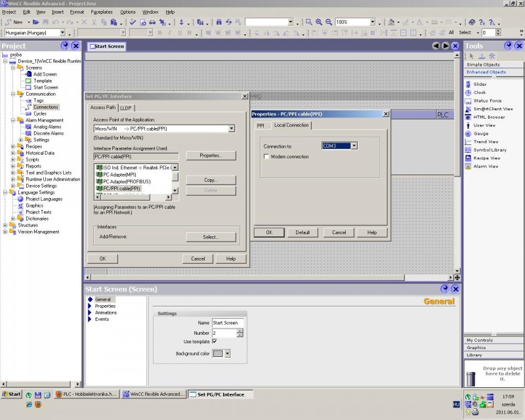Open project folder icon in toolbar
Viewport: 525px width, 420px height.
pos(36,22)
